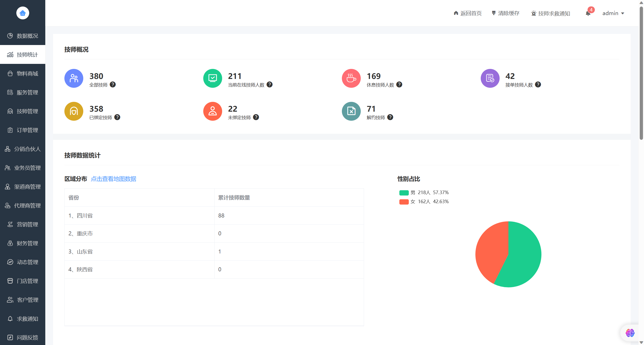The width and height of the screenshot is (644, 345).
Task: Click the 财务管理 money bag icon
Action: click(x=10, y=243)
